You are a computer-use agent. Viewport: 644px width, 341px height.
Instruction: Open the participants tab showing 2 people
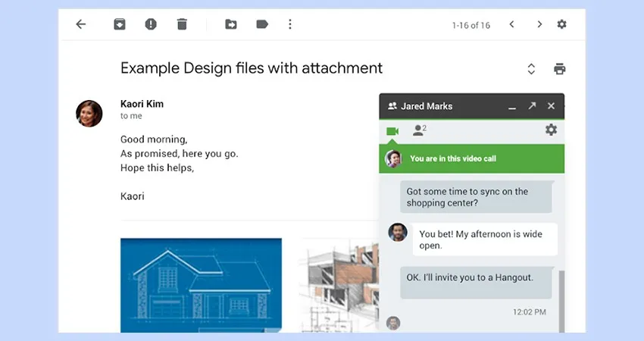click(x=419, y=130)
